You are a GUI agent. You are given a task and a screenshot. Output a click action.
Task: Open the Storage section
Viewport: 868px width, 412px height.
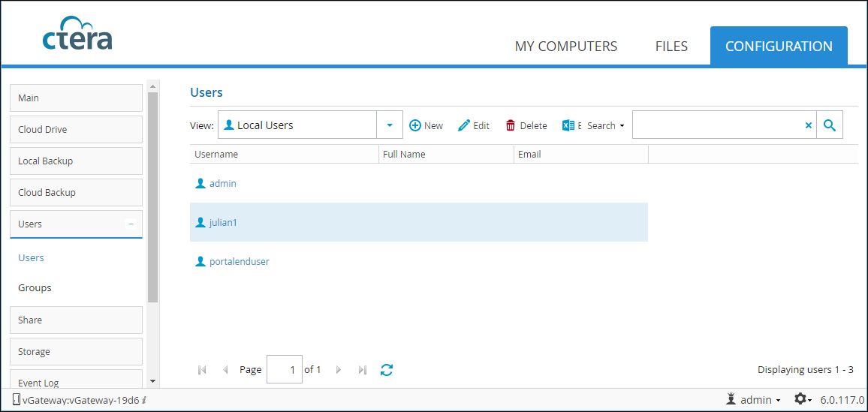point(77,352)
